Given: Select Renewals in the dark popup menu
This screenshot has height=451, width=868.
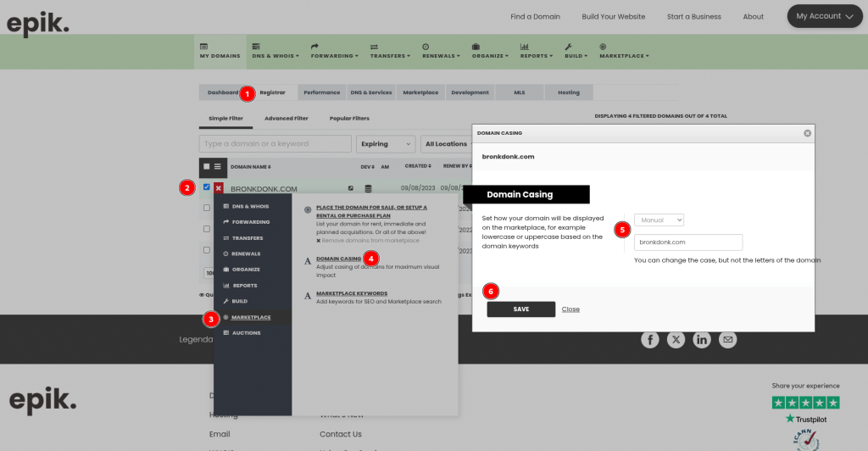Looking at the screenshot, I should (246, 254).
